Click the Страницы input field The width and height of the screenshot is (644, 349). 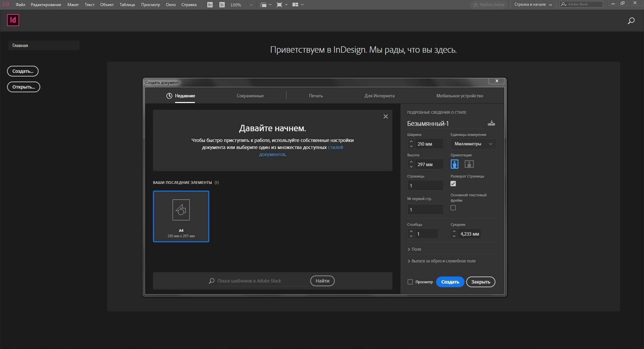[x=425, y=185]
